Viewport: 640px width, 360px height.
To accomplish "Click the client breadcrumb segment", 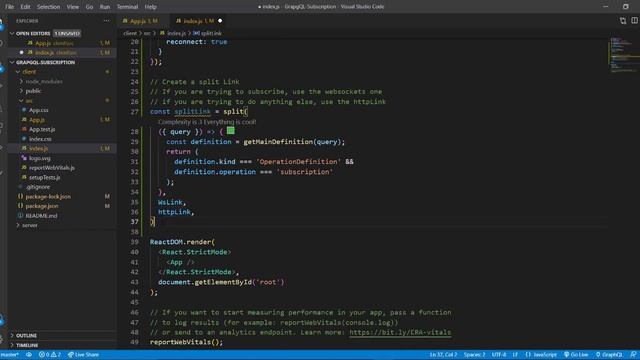I will 130,33.
